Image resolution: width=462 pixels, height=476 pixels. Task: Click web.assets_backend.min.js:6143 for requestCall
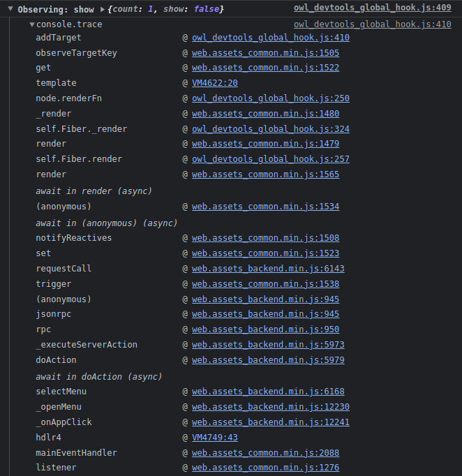(x=268, y=269)
